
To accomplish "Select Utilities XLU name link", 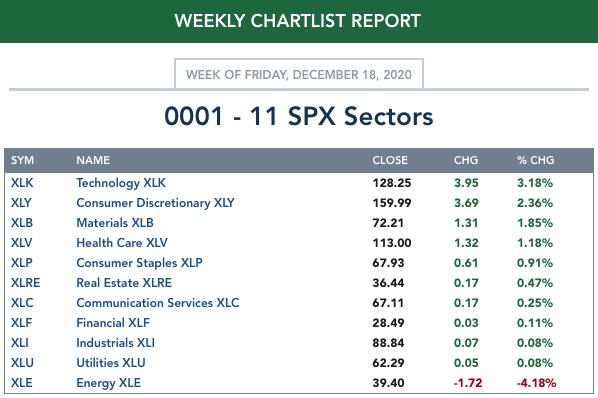I will coord(111,363).
